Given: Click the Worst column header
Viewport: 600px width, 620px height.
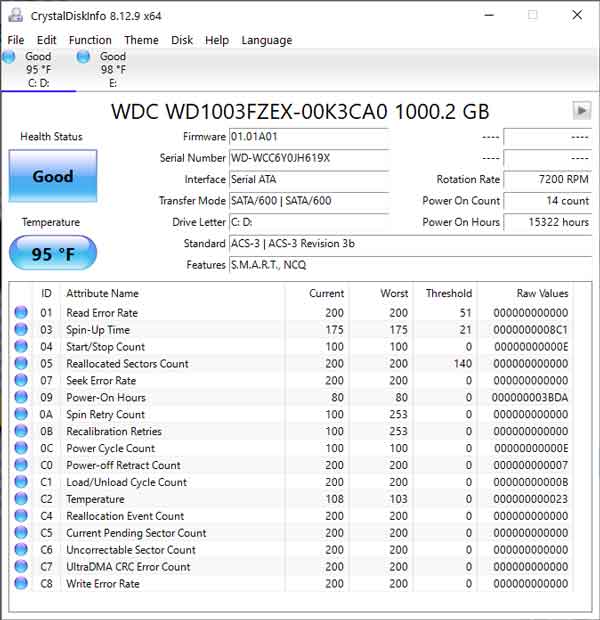Looking at the screenshot, I should 394,293.
